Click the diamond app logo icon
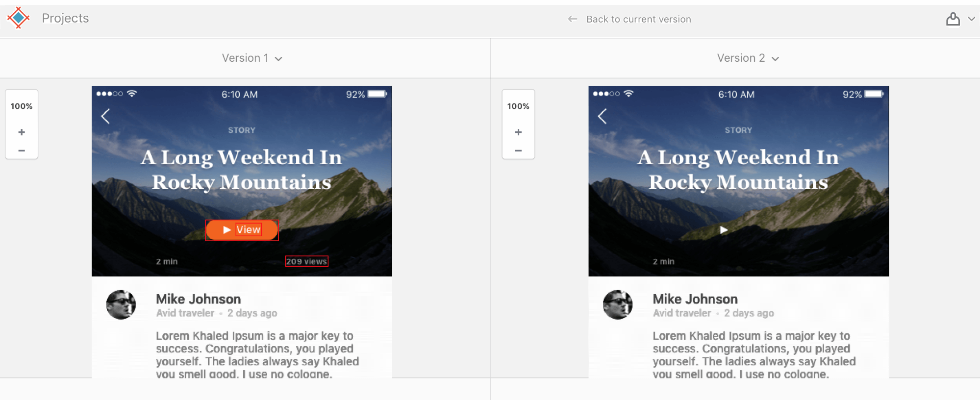This screenshot has width=980, height=400. point(19,18)
